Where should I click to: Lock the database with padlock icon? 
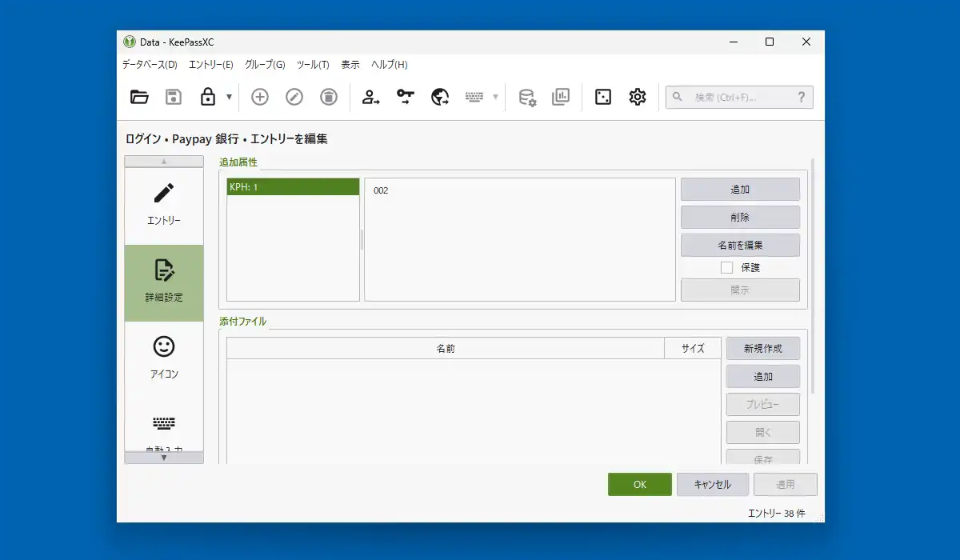coord(208,98)
